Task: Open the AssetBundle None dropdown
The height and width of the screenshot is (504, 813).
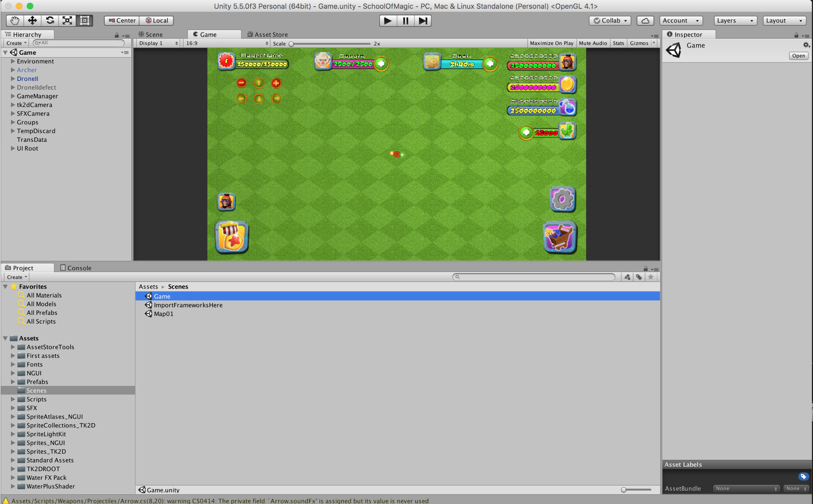Action: pyautogui.click(x=746, y=488)
